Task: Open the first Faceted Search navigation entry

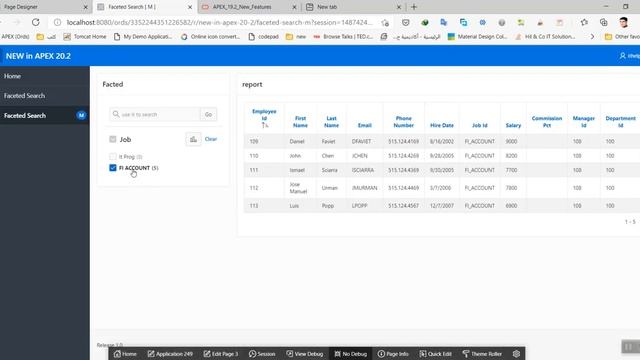Action: 45,96
